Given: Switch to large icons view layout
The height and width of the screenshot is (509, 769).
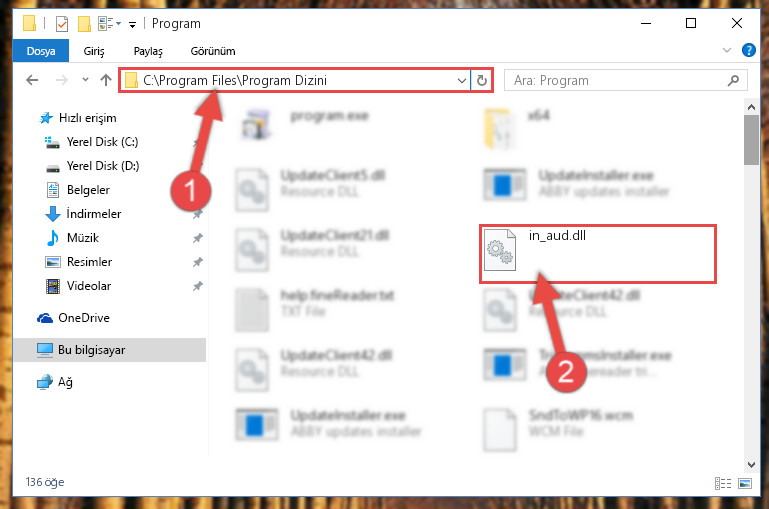Looking at the screenshot, I should click(x=745, y=484).
